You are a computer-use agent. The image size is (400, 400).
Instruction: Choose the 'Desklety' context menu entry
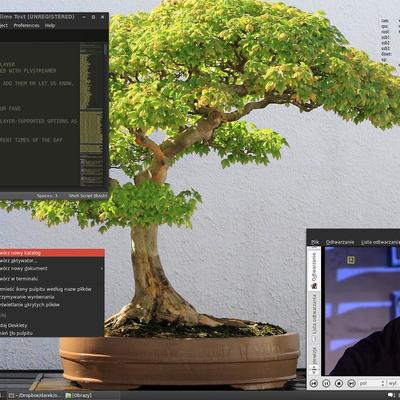pyautogui.click(x=52, y=325)
